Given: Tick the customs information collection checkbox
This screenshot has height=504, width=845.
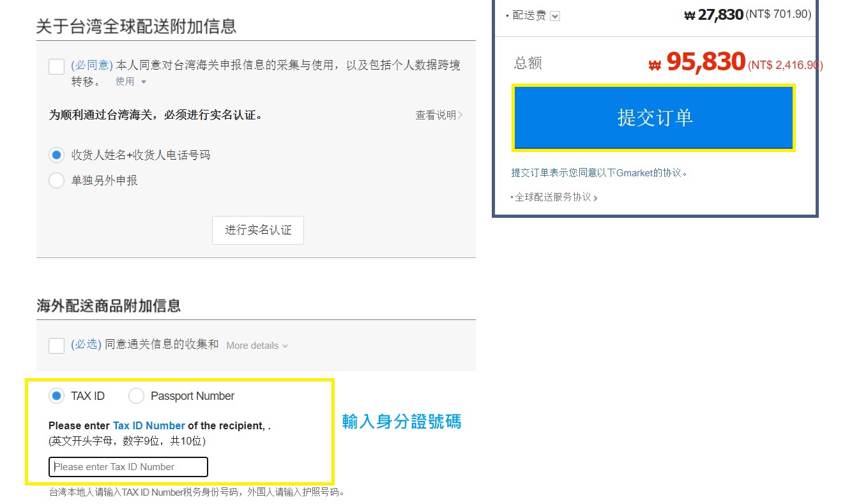Looking at the screenshot, I should tap(57, 346).
